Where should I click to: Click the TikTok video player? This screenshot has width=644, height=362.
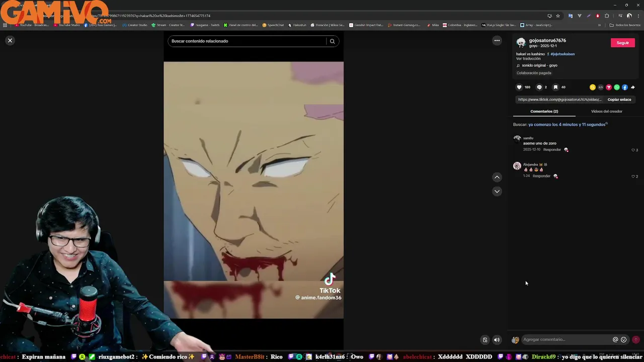tap(254, 190)
